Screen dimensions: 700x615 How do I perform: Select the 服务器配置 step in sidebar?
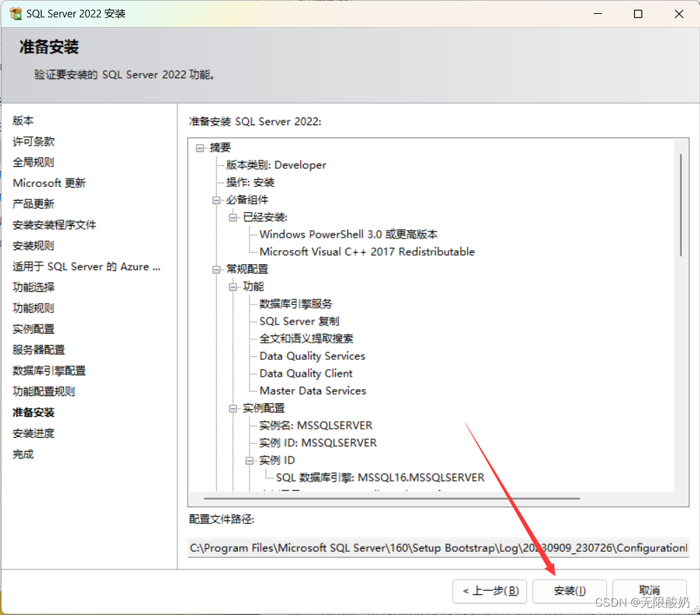coord(39,350)
